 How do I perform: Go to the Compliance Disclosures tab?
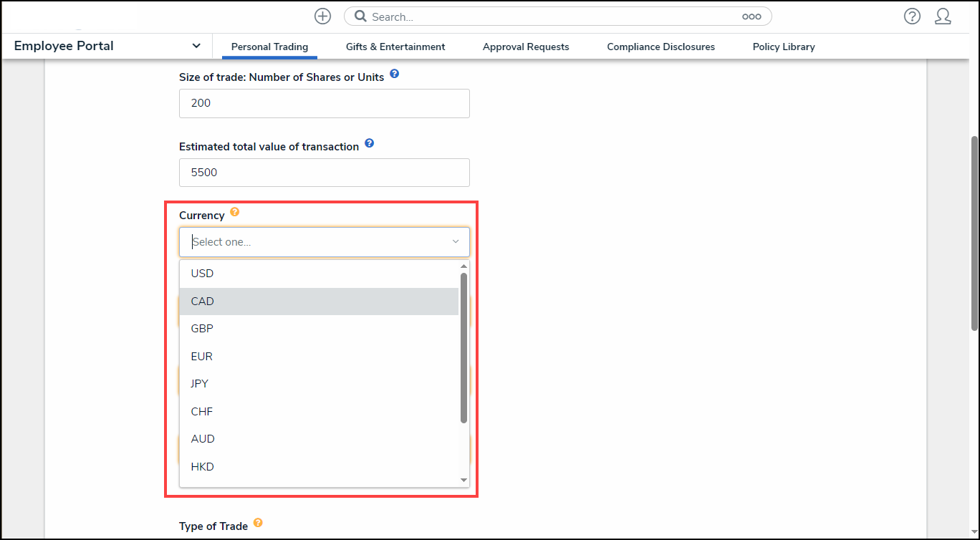pyautogui.click(x=660, y=47)
